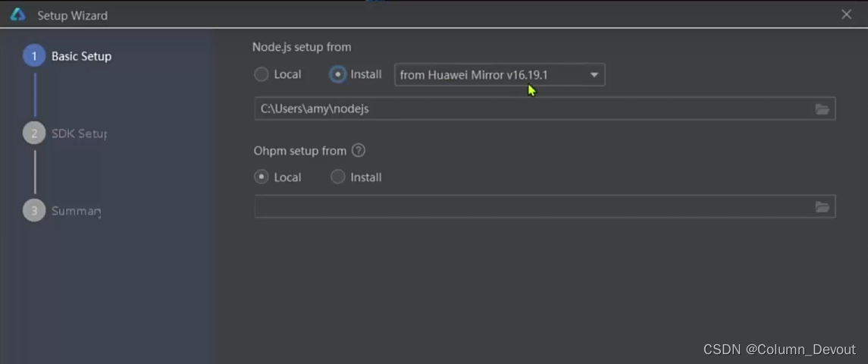Image resolution: width=868 pixels, height=364 pixels.
Task: Go to the Summary step
Action: tap(62, 211)
